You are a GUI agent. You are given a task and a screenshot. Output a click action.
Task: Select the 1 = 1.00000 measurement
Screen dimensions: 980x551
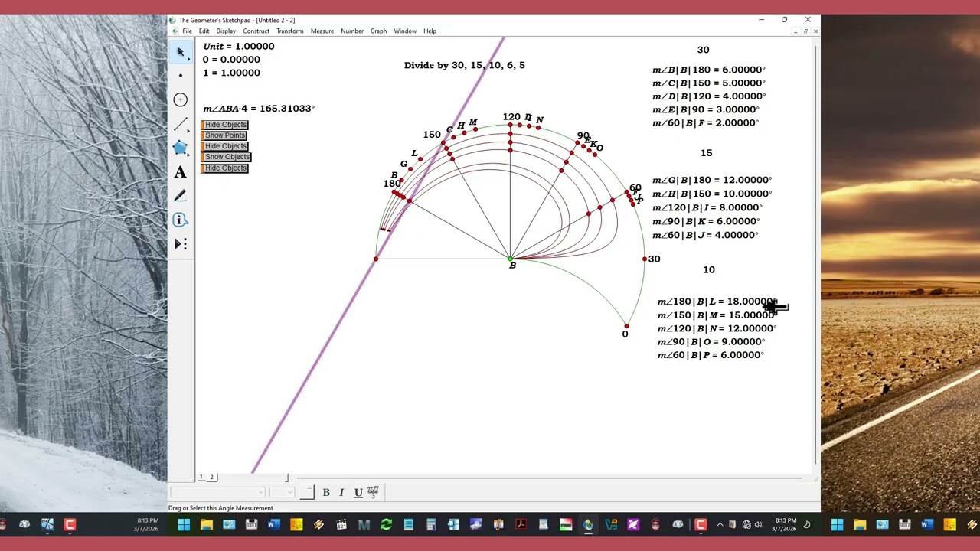pyautogui.click(x=231, y=73)
